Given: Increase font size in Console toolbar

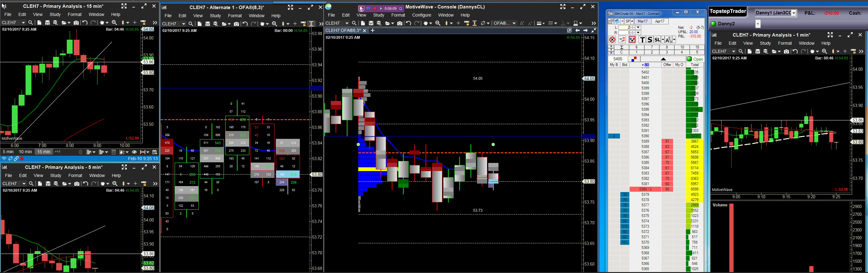Looking at the screenshot, I should tap(522, 23).
